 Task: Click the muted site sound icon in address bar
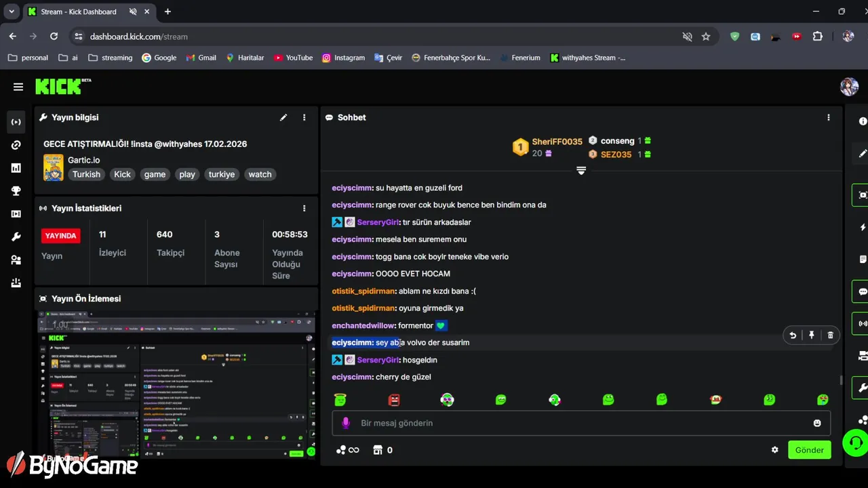(688, 37)
